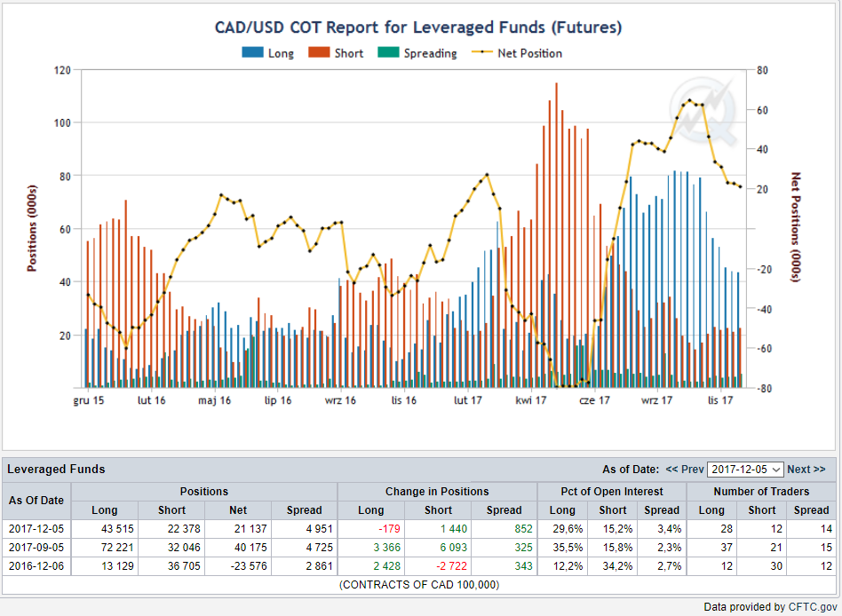Click the CONTRACTS OF CAD 100,000 footnote
The width and height of the screenshot is (842, 616).
[x=419, y=585]
